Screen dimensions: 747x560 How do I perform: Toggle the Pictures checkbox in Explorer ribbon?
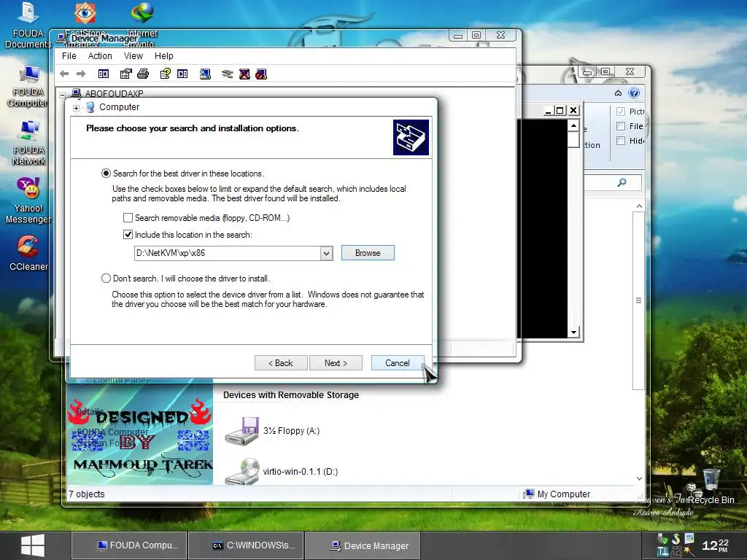point(621,112)
